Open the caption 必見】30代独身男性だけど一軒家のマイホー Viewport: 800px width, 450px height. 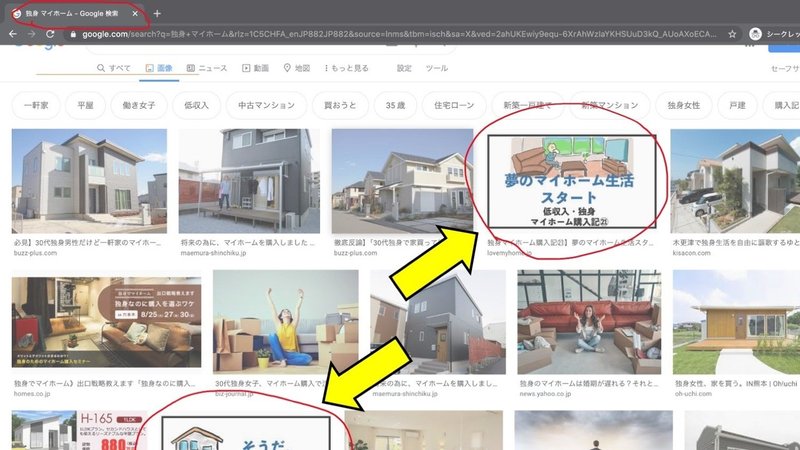[x=88, y=243]
